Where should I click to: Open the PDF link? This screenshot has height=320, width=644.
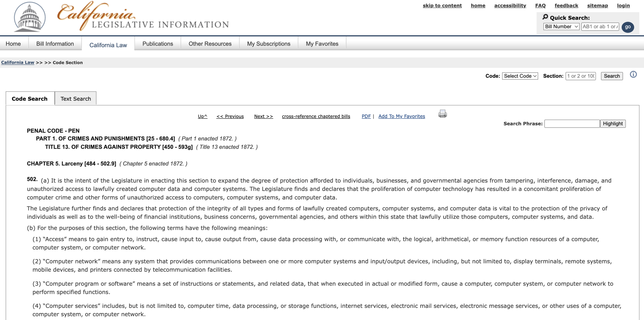coord(366,116)
